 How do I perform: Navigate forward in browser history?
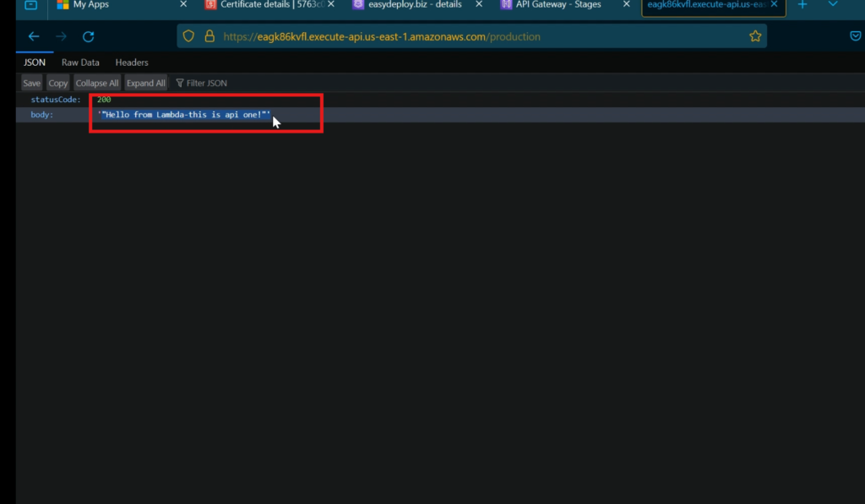pyautogui.click(x=59, y=36)
